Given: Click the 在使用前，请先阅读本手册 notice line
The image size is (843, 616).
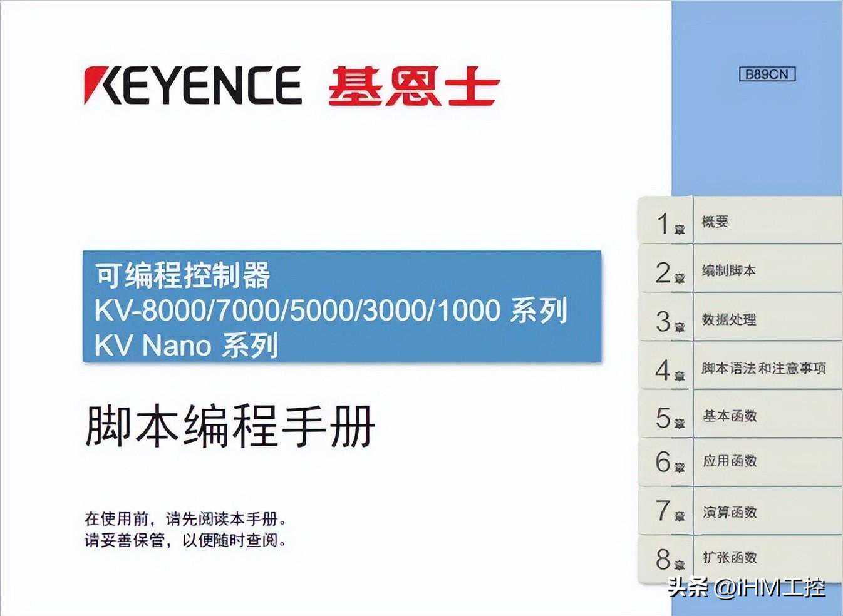Looking at the screenshot, I should click(x=185, y=519).
